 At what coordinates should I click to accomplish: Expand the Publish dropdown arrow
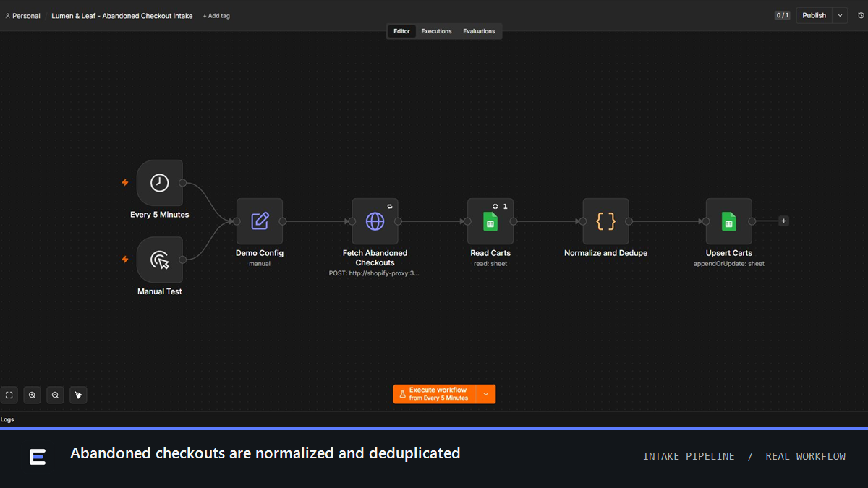click(x=840, y=15)
